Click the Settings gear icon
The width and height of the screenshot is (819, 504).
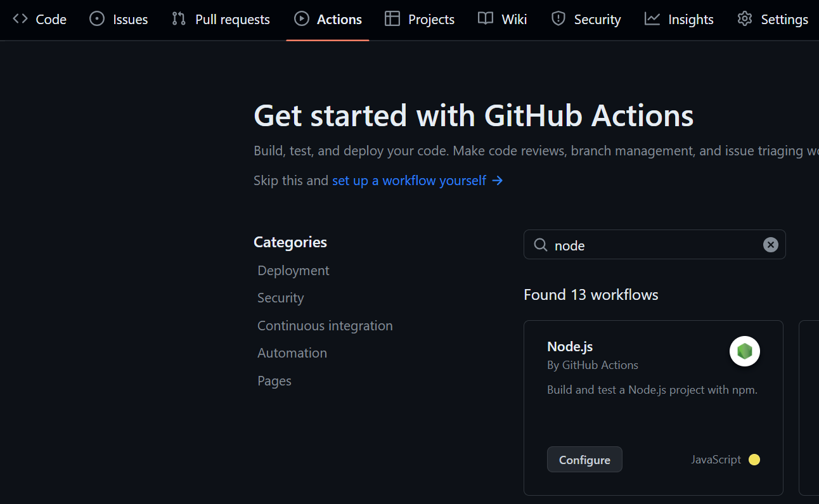pos(745,19)
